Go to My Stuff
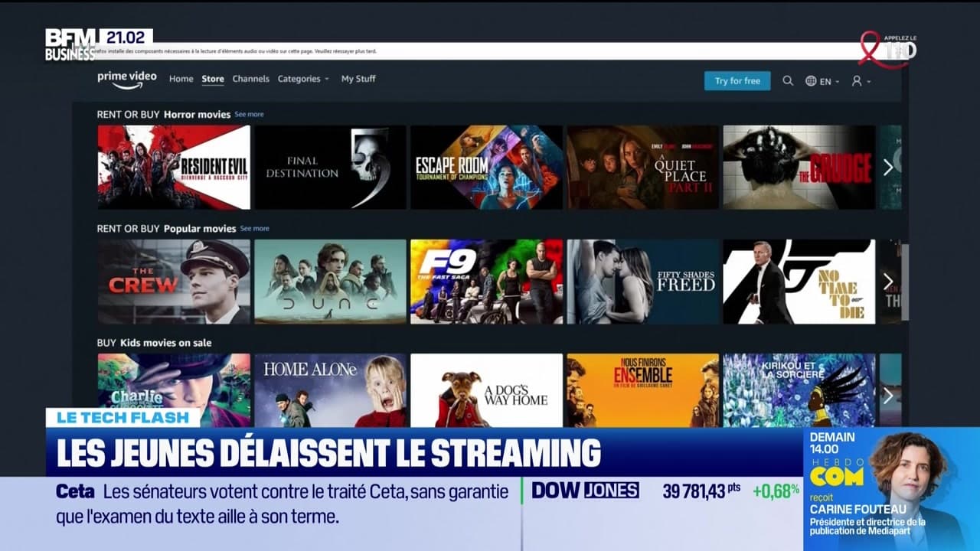This screenshot has height=551, width=980. (358, 79)
